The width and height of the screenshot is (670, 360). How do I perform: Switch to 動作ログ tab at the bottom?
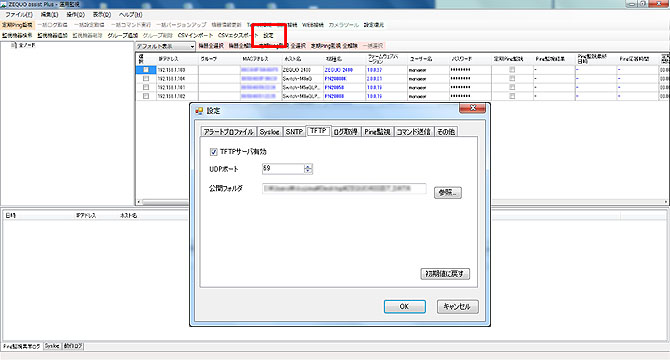coord(73,346)
